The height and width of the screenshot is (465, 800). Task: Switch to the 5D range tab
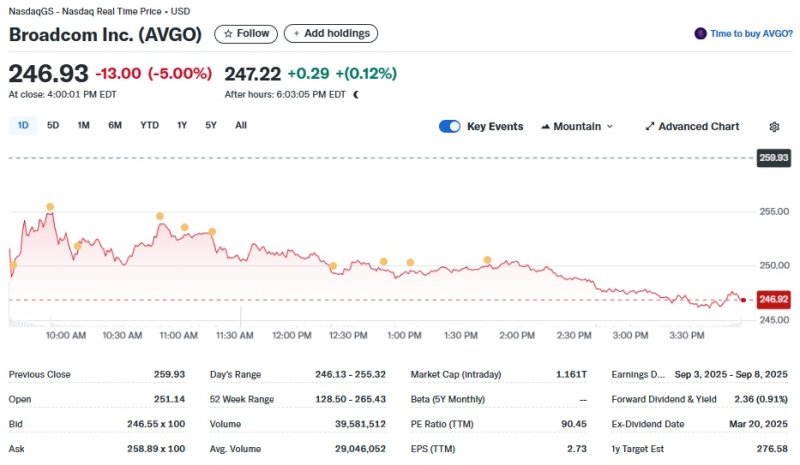53,125
